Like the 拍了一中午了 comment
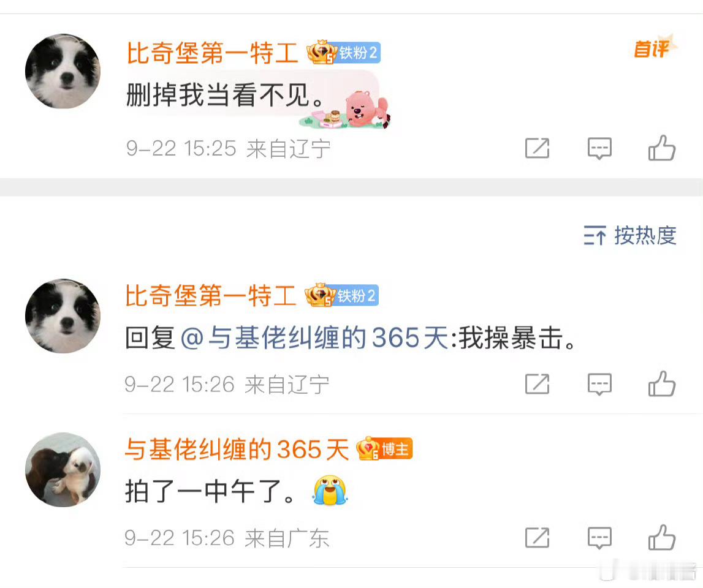Screen dimensions: 703x588 662,537
